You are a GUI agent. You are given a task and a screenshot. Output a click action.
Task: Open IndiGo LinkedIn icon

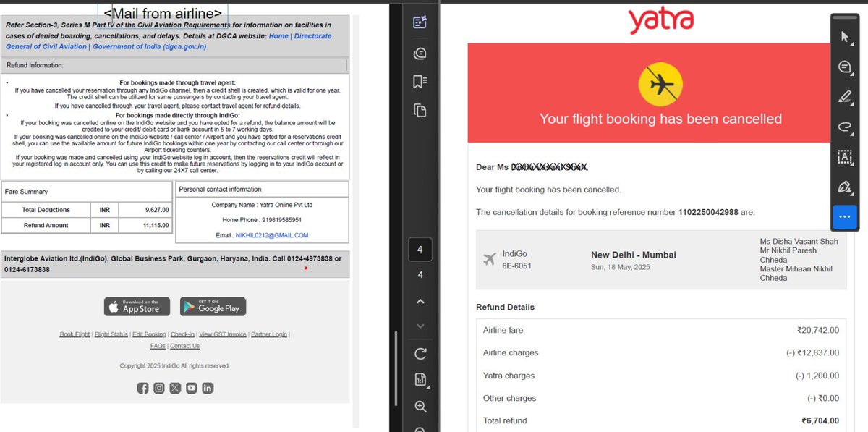pos(208,388)
